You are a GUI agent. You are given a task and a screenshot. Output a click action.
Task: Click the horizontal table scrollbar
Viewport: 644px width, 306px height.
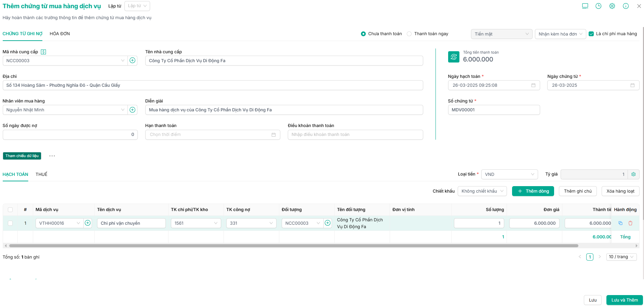(x=293, y=246)
